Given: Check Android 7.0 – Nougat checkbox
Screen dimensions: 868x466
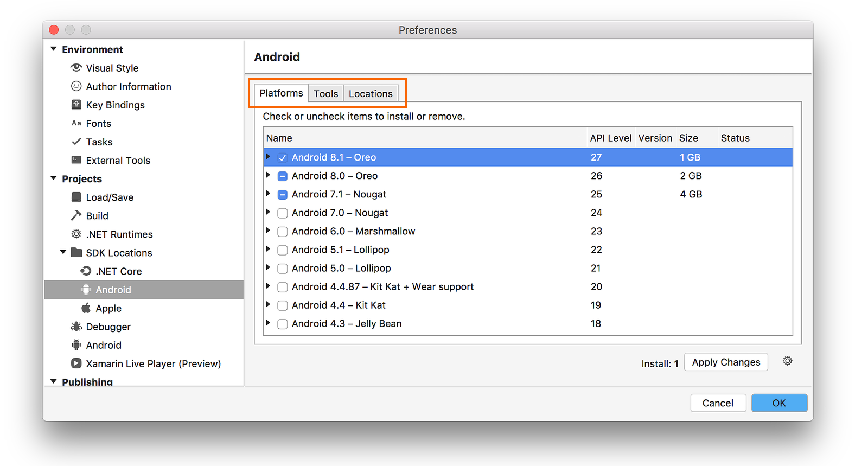Looking at the screenshot, I should pos(283,213).
